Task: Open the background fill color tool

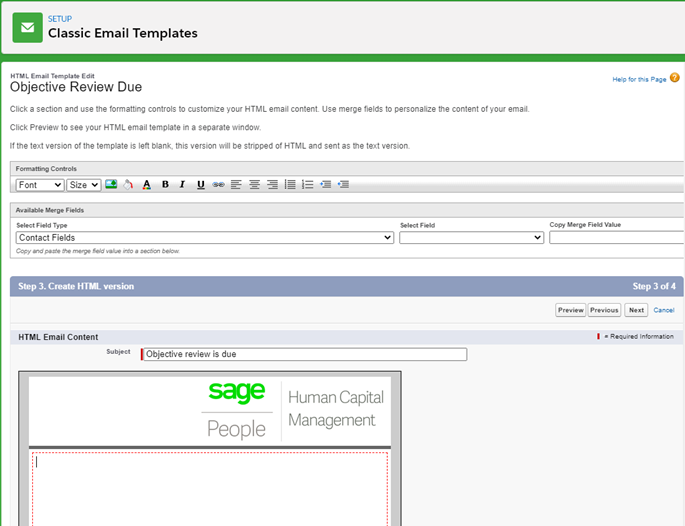Action: coord(128,185)
